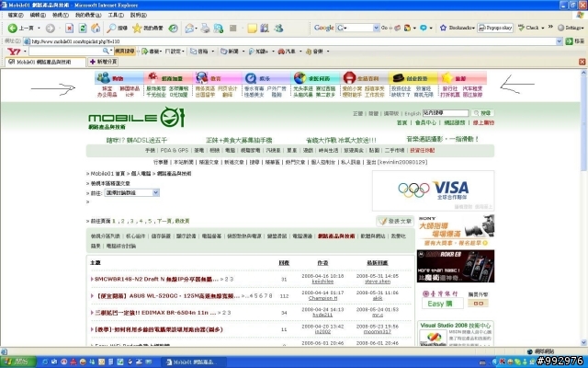Screen dimensions: 588x368
Task: Expand the Google Check dropdown arrow
Action: pos(543,29)
